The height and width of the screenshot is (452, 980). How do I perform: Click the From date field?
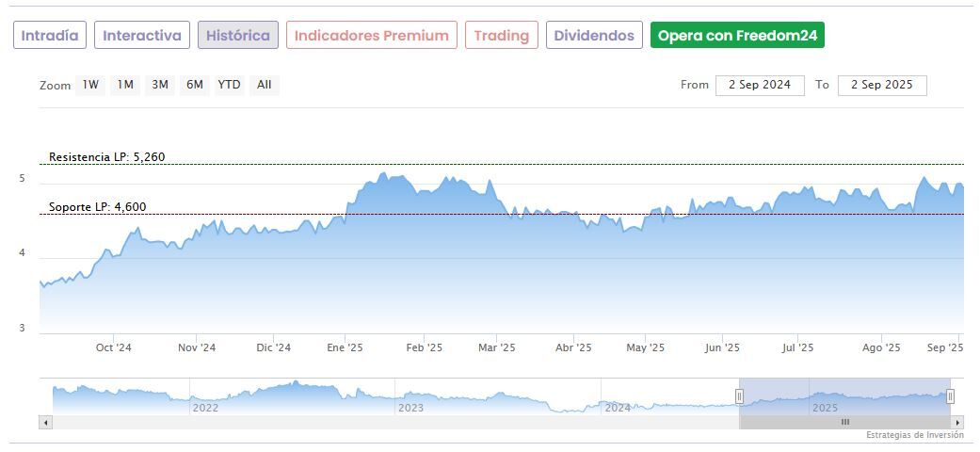click(x=760, y=85)
